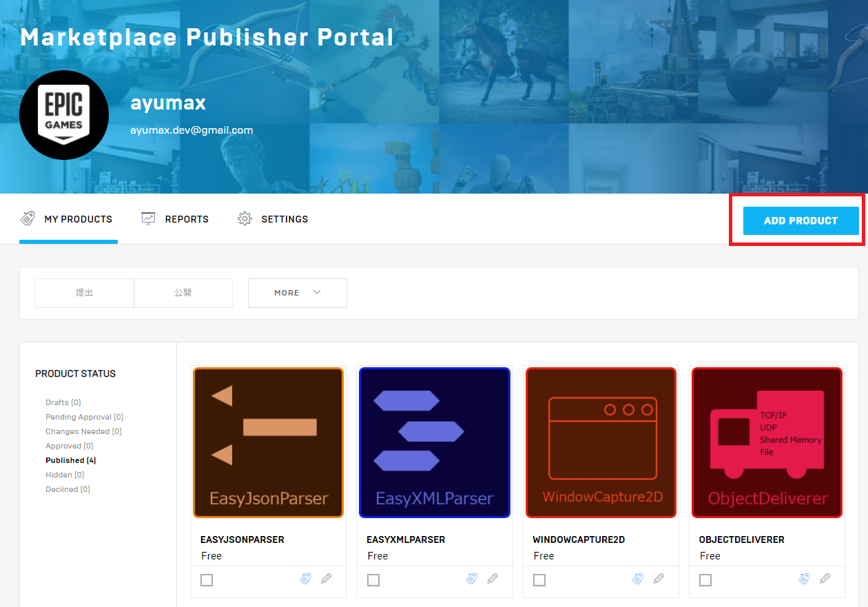The image size is (868, 607).
Task: Open the REPORTS tab
Action: point(175,219)
